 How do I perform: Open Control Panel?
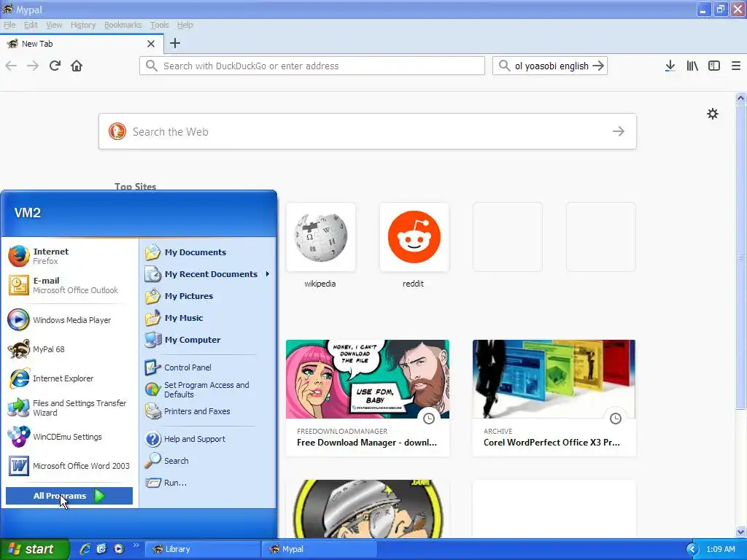(207, 367)
